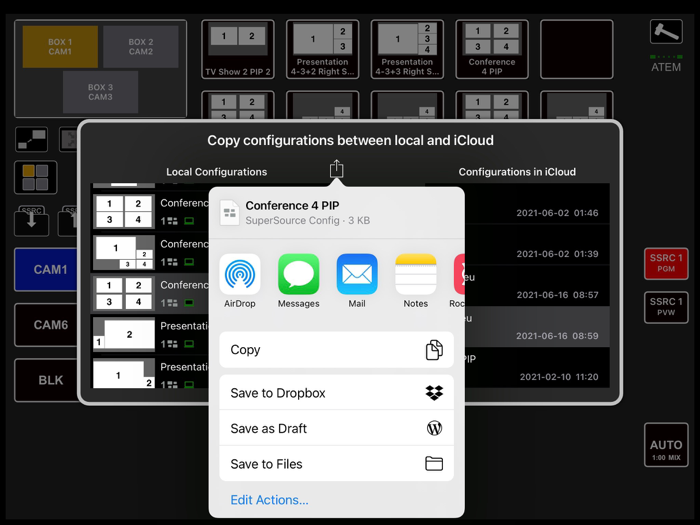Viewport: 700px width, 525px height.
Task: Open Mail share option
Action: [x=357, y=274]
